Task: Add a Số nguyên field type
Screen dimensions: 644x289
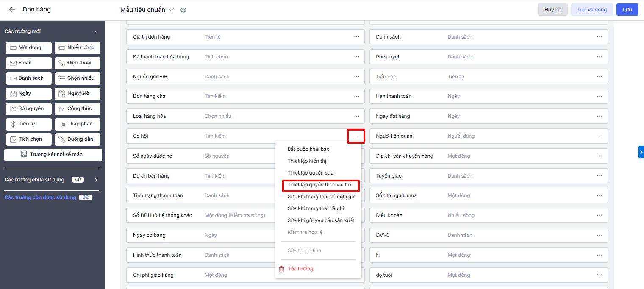Action: point(29,109)
